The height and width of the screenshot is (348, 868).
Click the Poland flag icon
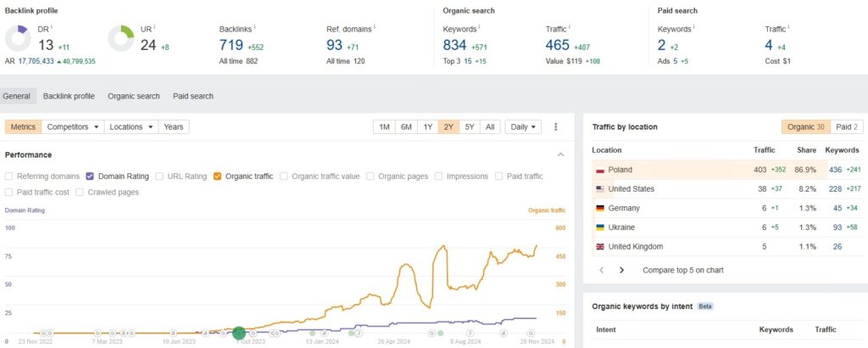600,170
